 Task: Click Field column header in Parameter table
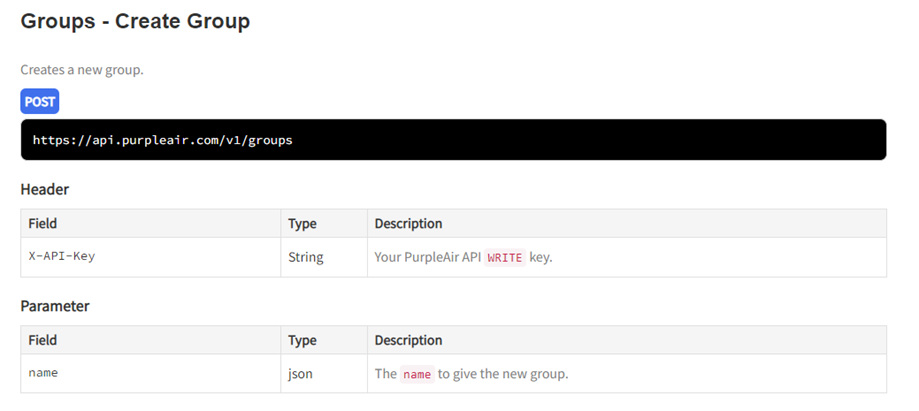point(43,340)
